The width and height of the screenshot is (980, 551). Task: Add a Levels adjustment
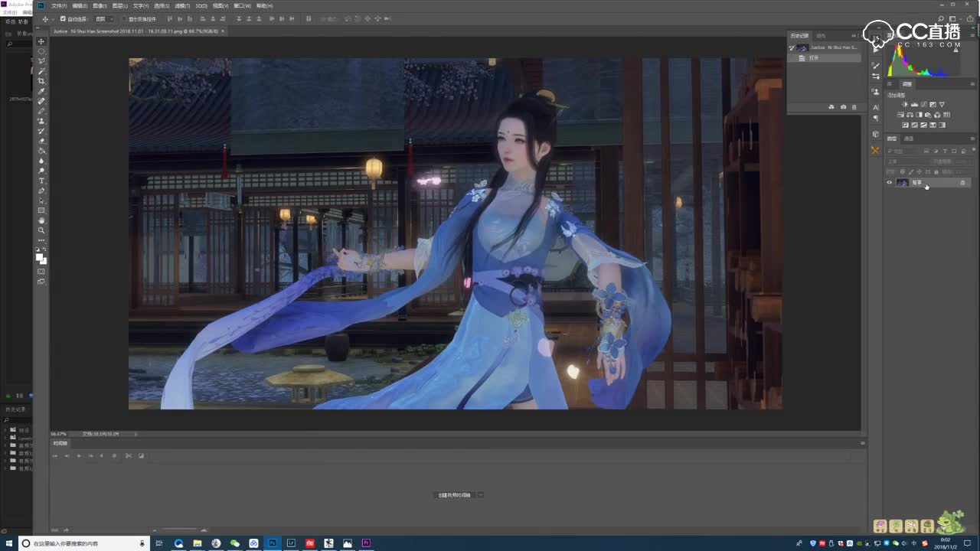(914, 105)
